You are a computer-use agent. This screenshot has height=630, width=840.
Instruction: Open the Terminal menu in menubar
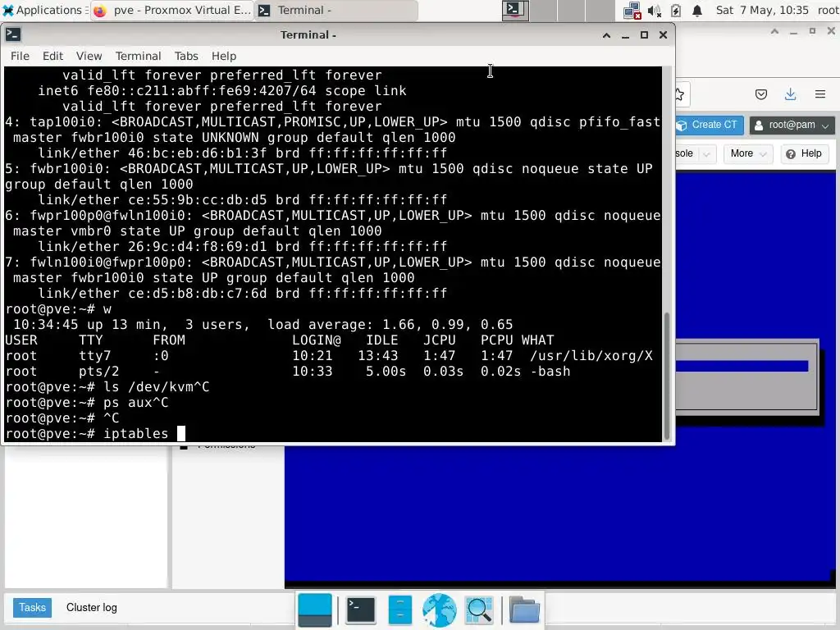click(x=138, y=57)
